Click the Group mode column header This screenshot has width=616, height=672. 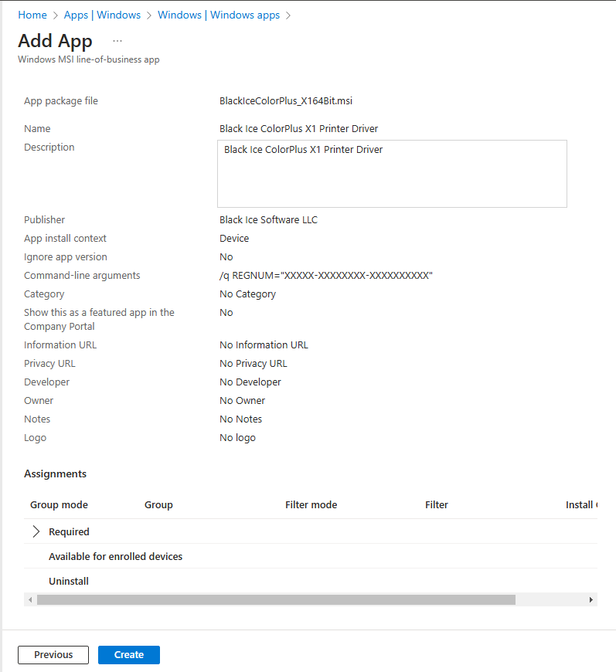tap(59, 505)
